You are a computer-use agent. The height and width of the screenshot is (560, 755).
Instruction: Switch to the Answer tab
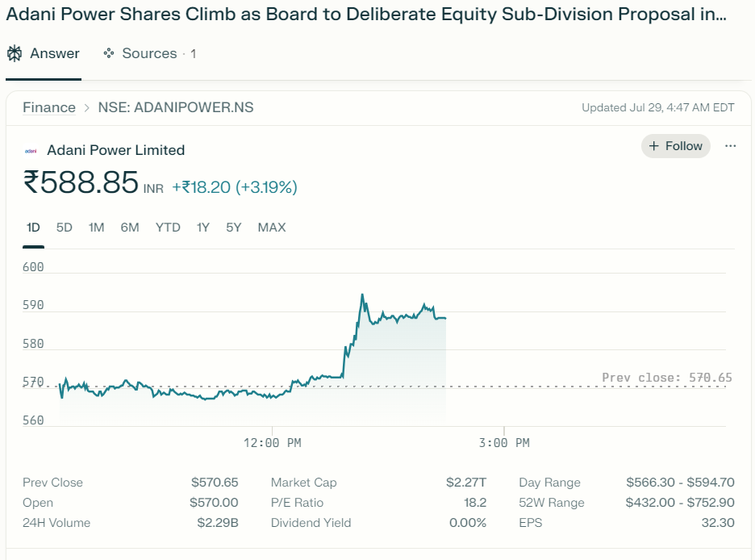pos(44,54)
